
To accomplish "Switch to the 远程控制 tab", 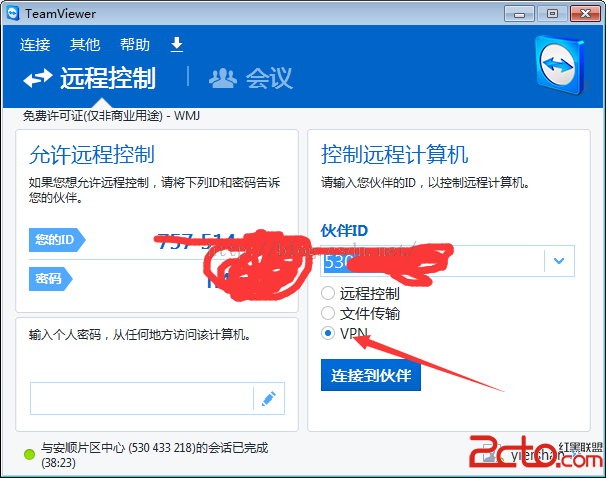I will tap(90, 78).
